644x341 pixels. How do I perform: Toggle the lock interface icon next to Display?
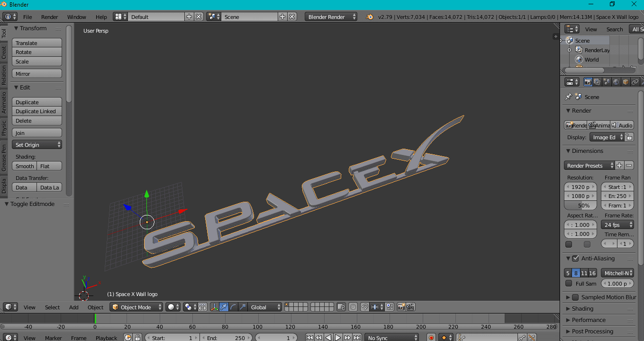point(629,137)
